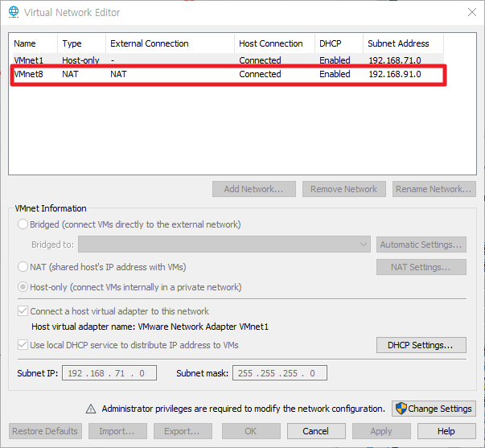This screenshot has width=485, height=448.
Task: Select the NAT shared host's IP radio button
Action: click(x=23, y=267)
